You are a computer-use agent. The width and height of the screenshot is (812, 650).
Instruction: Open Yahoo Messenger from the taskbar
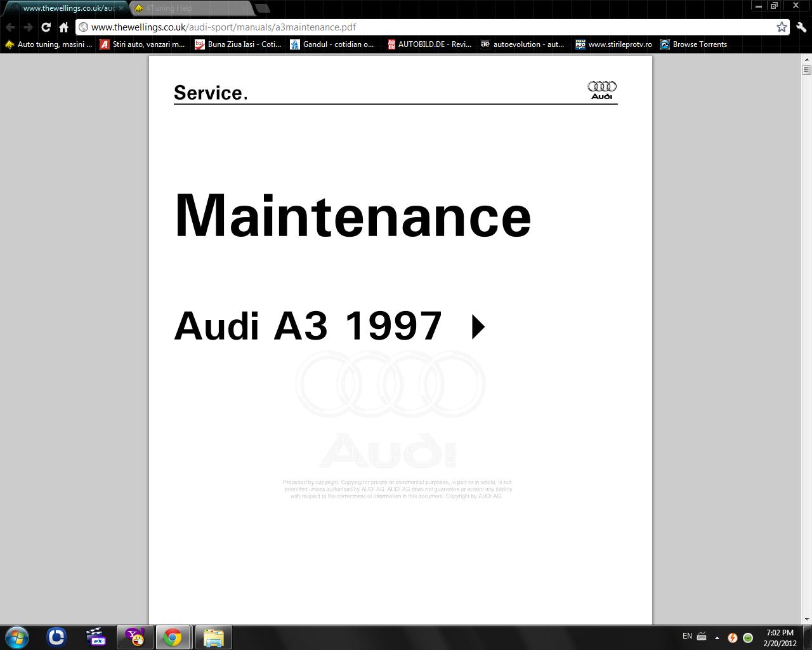click(134, 637)
